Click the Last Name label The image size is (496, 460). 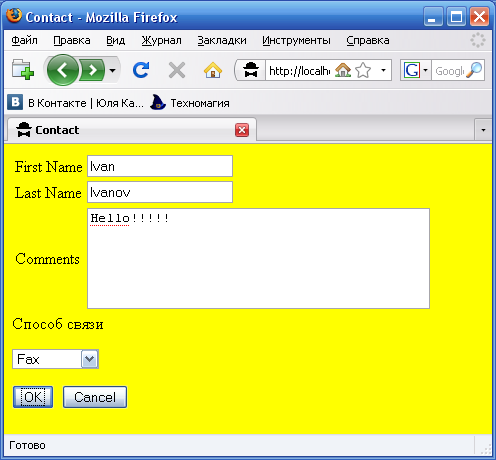point(48,193)
